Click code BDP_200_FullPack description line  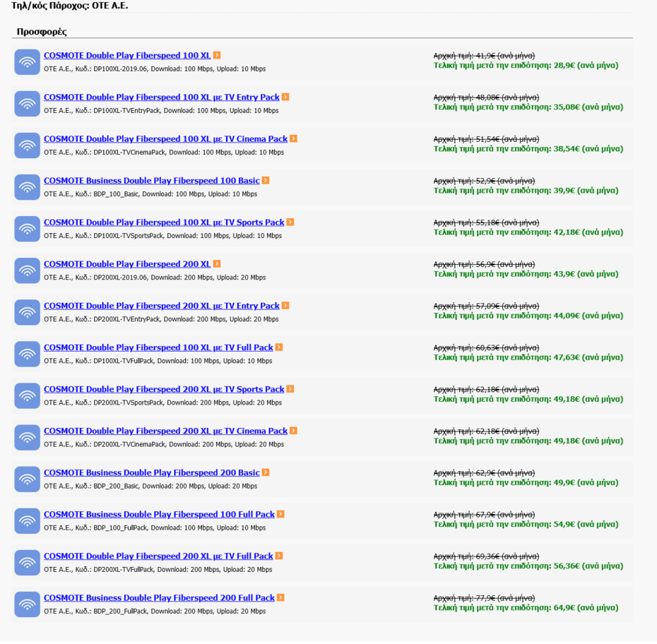155,612
